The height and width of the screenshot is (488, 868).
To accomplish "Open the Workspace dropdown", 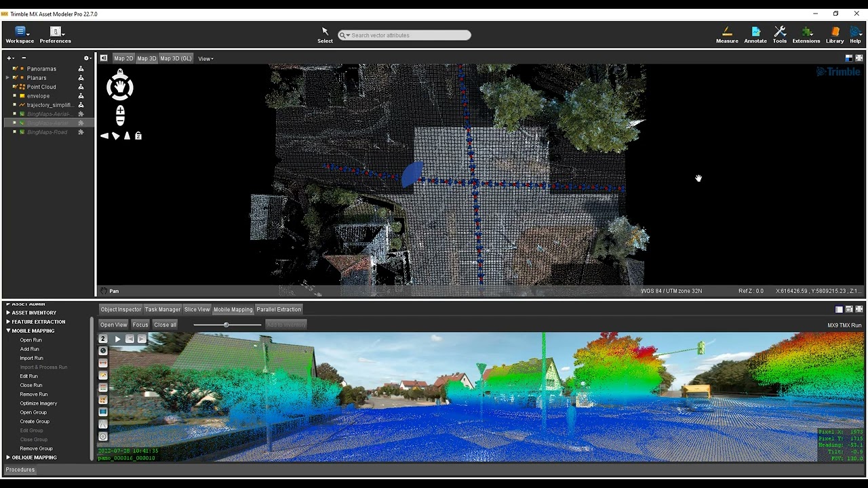I will pos(20,35).
